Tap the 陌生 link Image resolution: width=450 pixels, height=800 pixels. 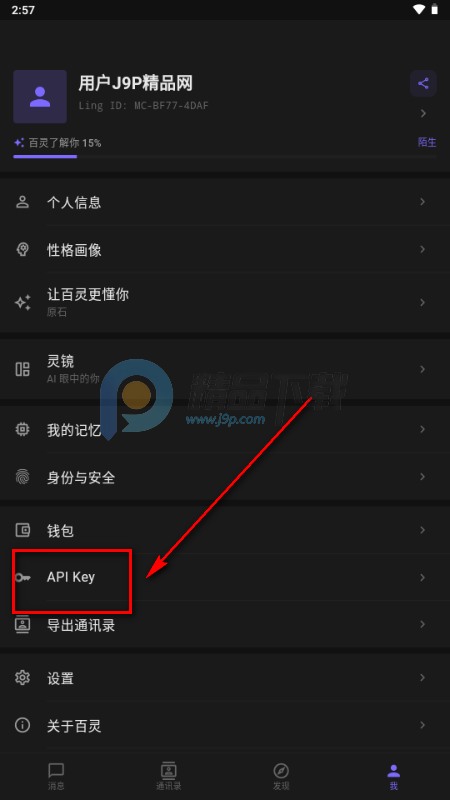pyautogui.click(x=427, y=142)
